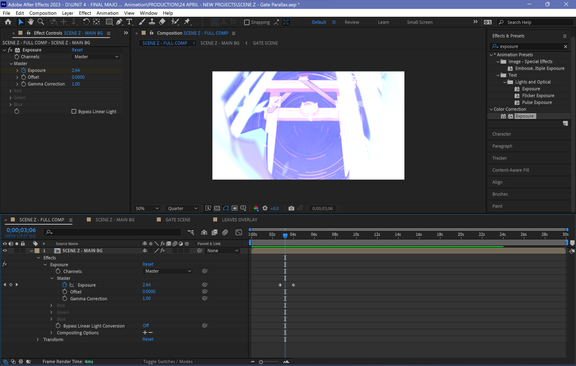
Task: Open the Quarter resolution dropdown
Action: tap(182, 208)
